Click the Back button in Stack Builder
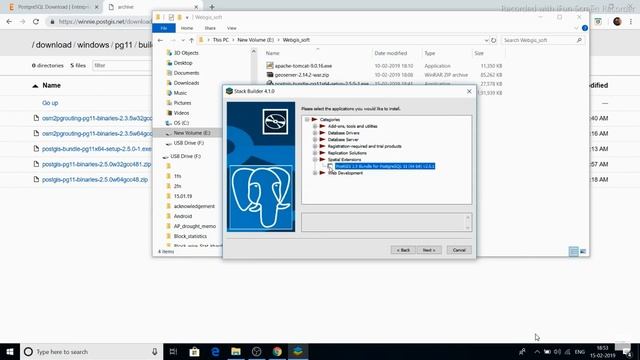Screen dimensions: 640x360 [x=403, y=250]
